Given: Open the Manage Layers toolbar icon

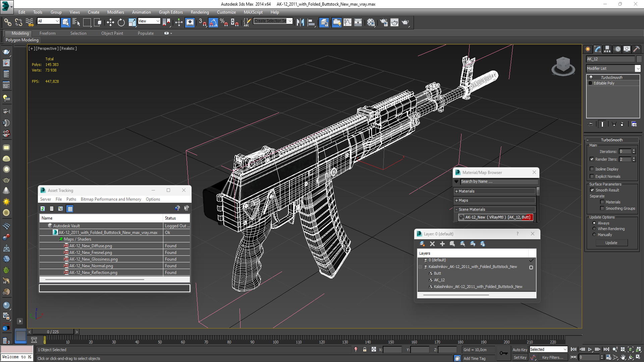Looking at the screenshot, I should tap(324, 22).
